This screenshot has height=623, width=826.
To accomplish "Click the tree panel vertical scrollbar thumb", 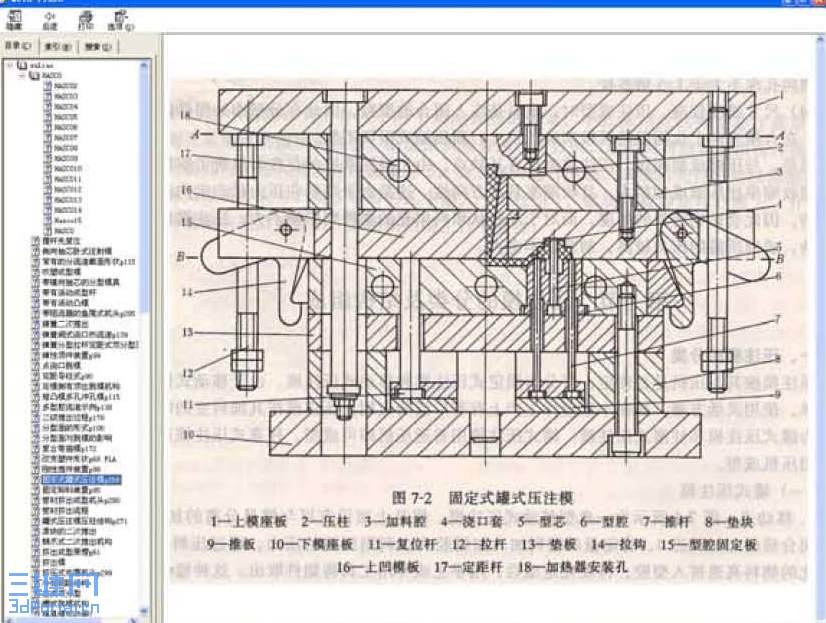I will (x=144, y=192).
